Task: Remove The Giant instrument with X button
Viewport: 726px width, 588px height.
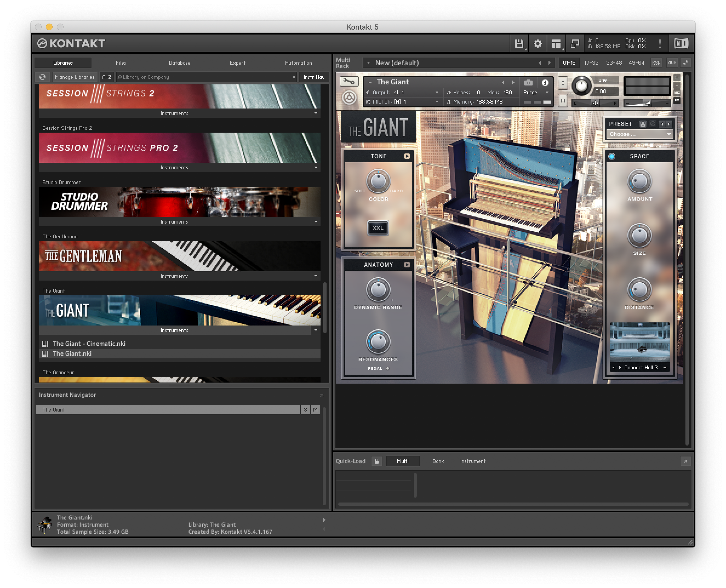Action: coord(677,78)
